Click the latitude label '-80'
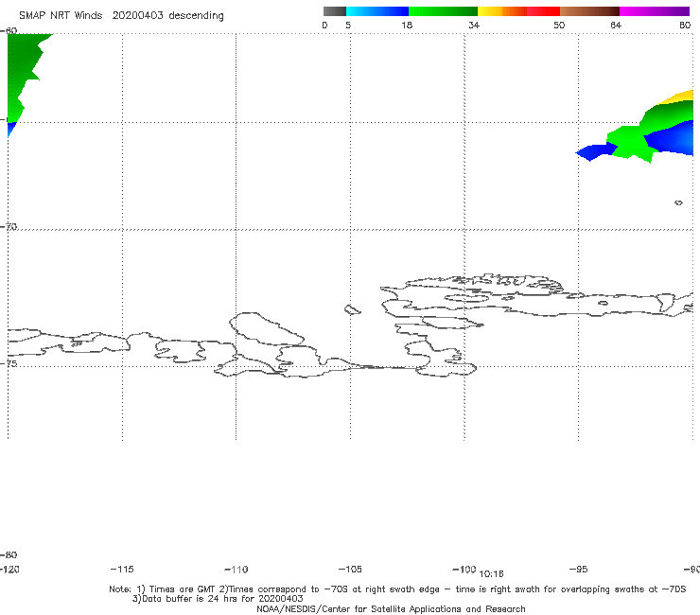 [x=9, y=555]
